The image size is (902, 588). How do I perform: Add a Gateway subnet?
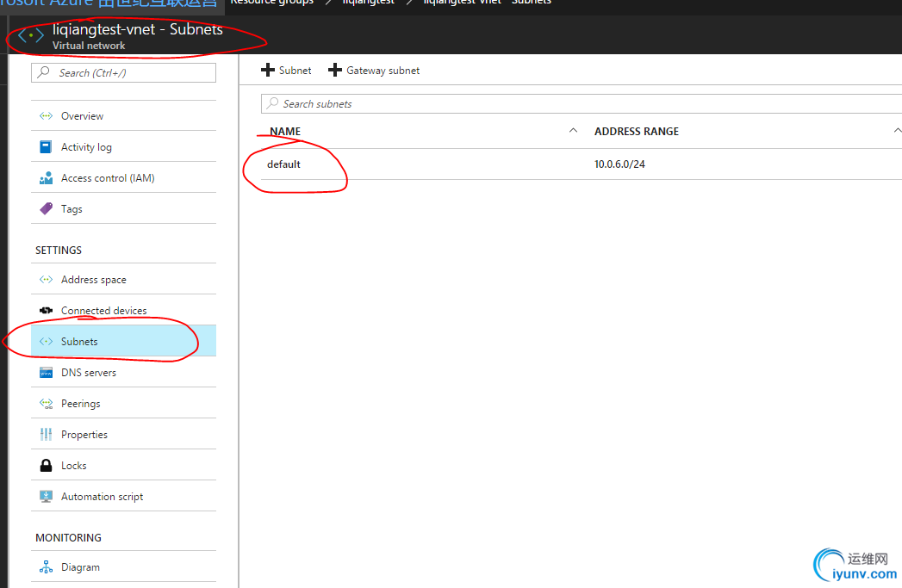374,70
